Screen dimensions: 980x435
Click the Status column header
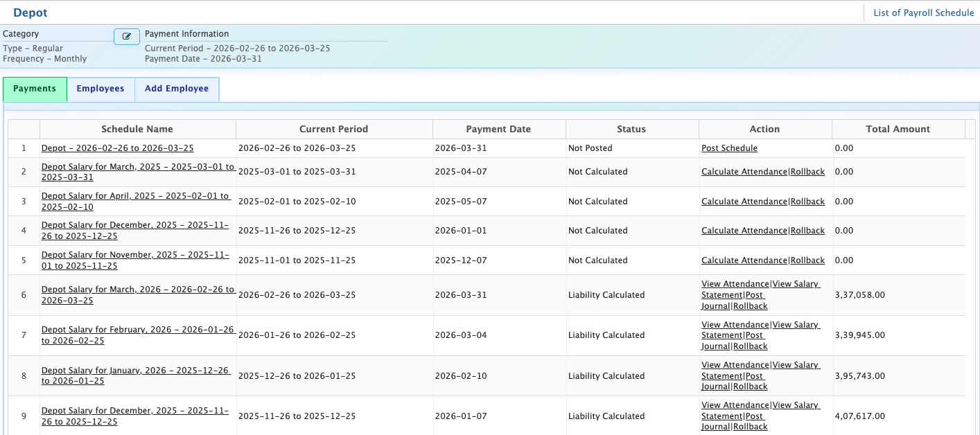(631, 129)
